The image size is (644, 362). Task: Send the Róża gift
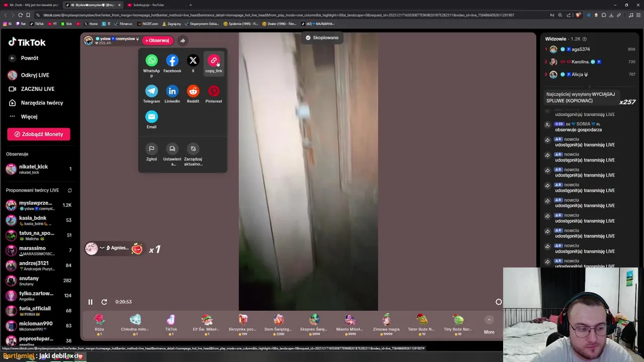pos(99,324)
